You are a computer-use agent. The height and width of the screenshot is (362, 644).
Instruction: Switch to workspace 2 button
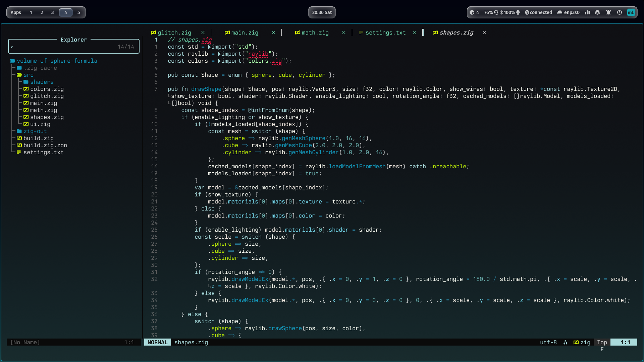[x=42, y=12]
